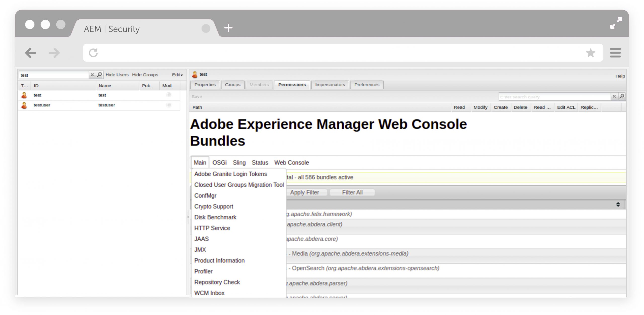Choose Closed User Groups Migration Tool
Viewport: 644px width, 315px height.
[x=239, y=185]
